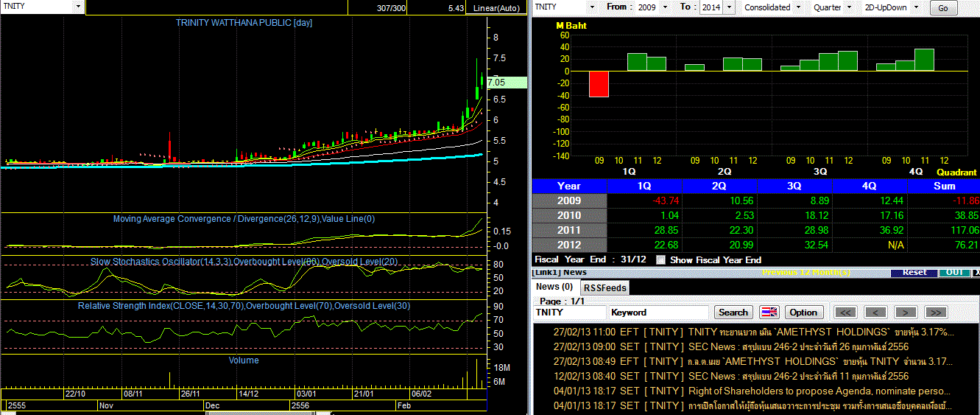
Task: Click the Sum column header
Action: click(944, 186)
